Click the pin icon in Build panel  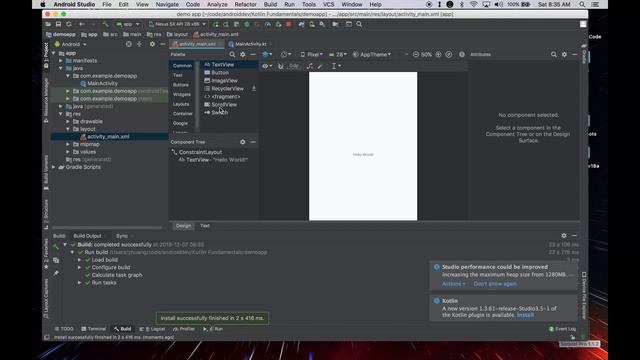click(56, 273)
